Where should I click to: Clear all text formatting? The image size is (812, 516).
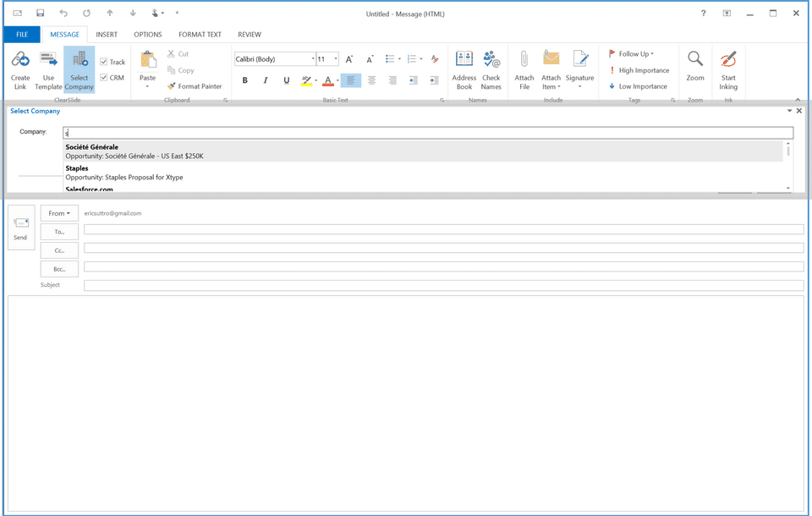(435, 59)
